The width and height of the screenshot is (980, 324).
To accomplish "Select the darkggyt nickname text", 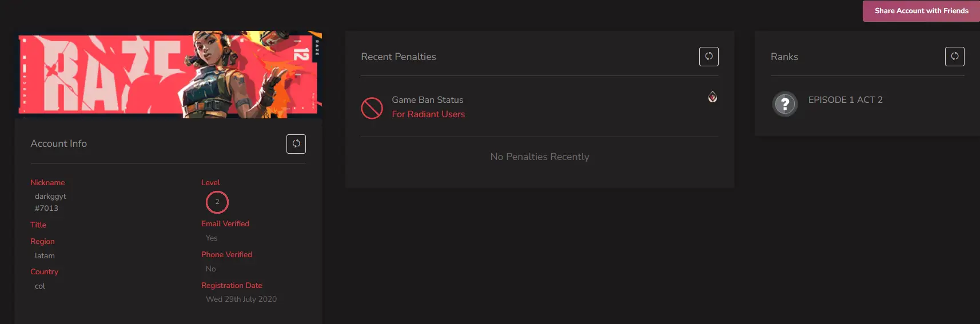I will (50, 196).
